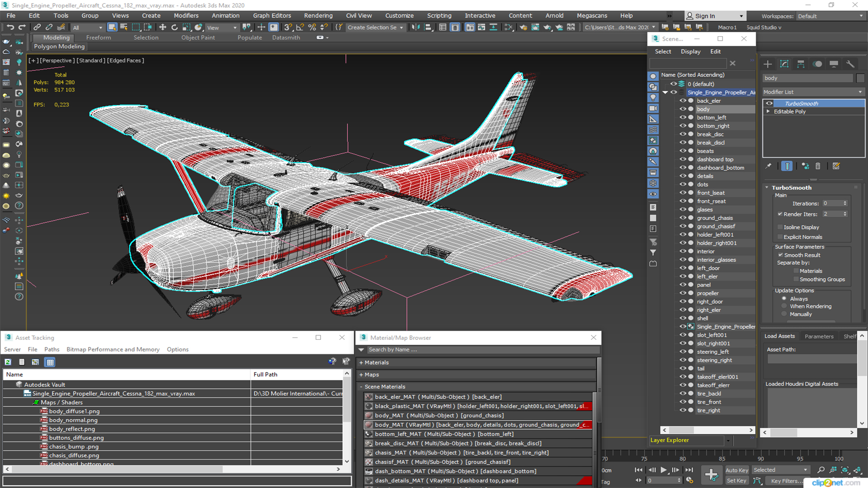Enable the Explicit Normals checkbox
The image size is (868, 488).
pyautogui.click(x=780, y=237)
